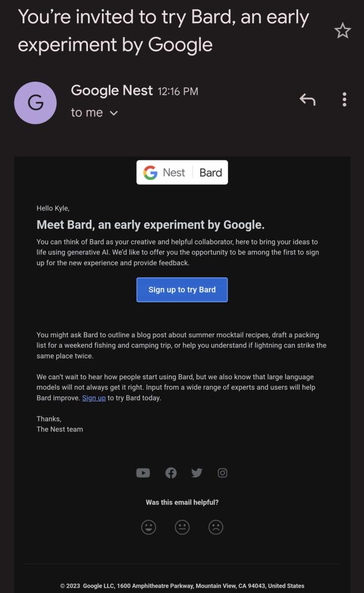Viewport: 364px width, 593px height.
Task: Rate the email with the sad face
Action: (x=216, y=527)
